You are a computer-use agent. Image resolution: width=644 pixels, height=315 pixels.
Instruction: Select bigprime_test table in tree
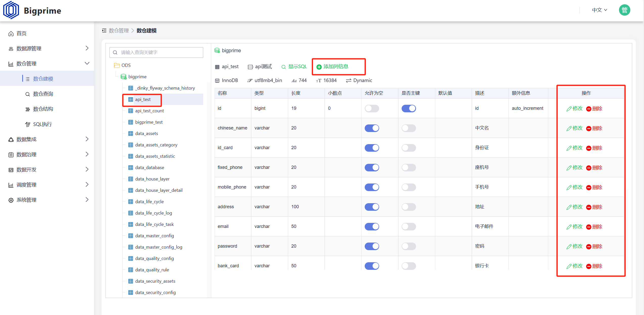tap(149, 122)
